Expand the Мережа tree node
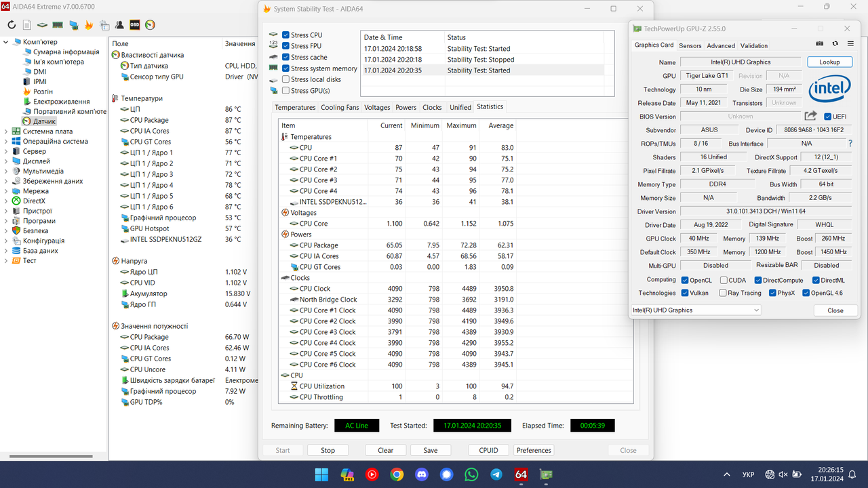Viewport: 868px width, 488px height. (x=6, y=191)
